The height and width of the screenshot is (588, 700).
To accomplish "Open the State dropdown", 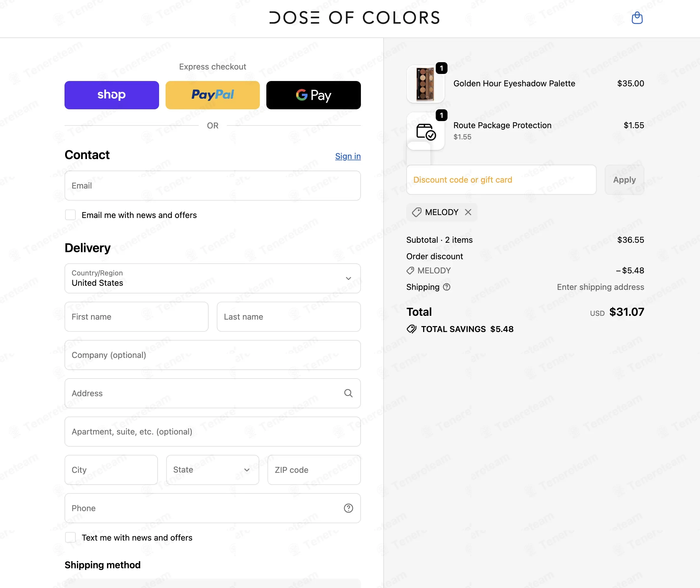I will (x=213, y=470).
